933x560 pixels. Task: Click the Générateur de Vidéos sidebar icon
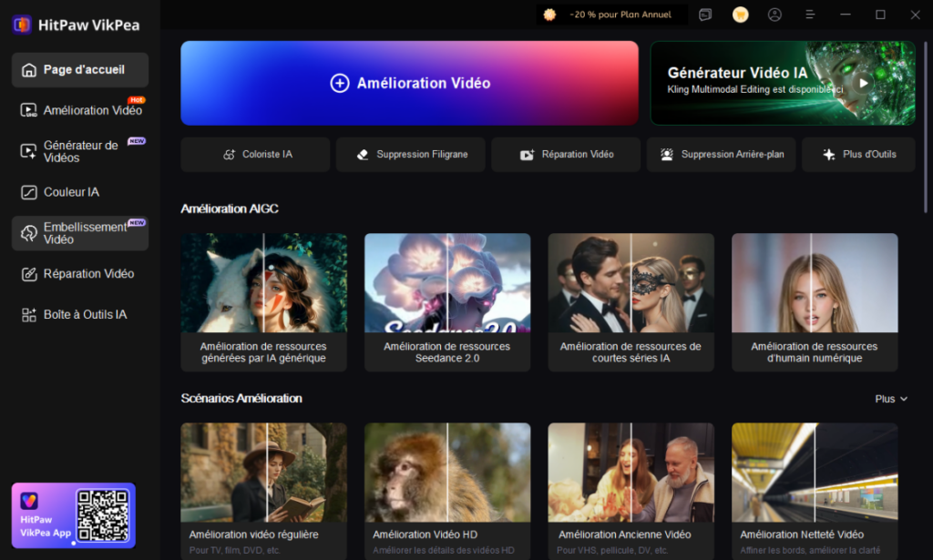(x=28, y=151)
